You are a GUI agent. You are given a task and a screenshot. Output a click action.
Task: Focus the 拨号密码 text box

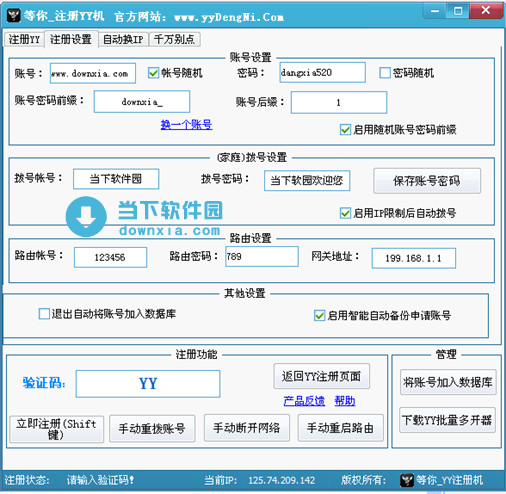click(307, 181)
